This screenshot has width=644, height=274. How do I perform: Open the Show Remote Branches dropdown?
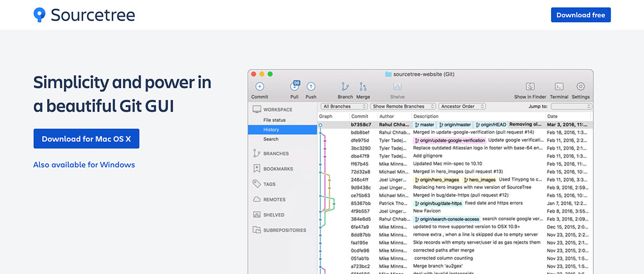(x=403, y=106)
